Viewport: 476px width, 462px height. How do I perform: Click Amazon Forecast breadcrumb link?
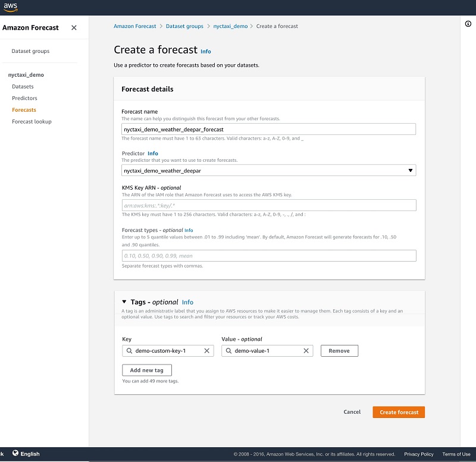coord(135,26)
